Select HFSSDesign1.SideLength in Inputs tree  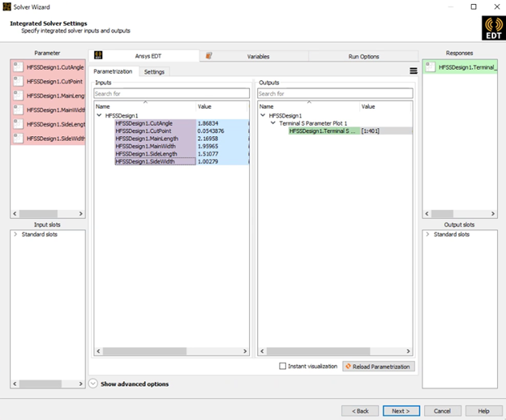click(155, 154)
